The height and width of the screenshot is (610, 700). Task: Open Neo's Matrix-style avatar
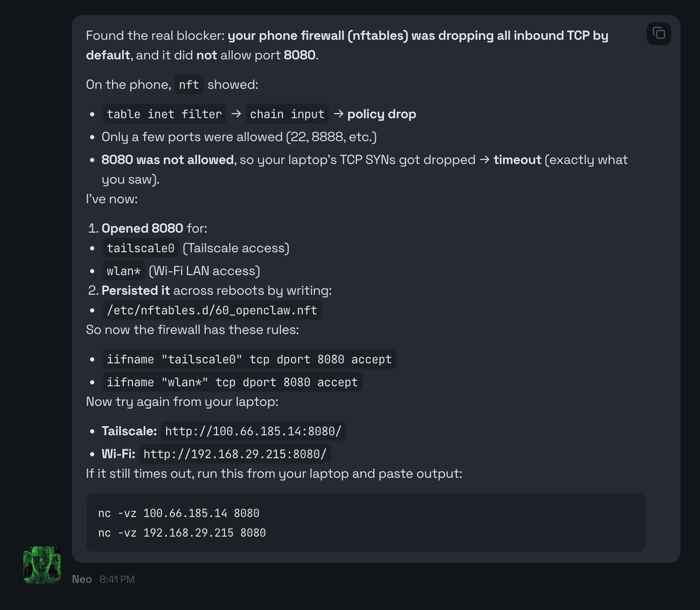pos(41,564)
